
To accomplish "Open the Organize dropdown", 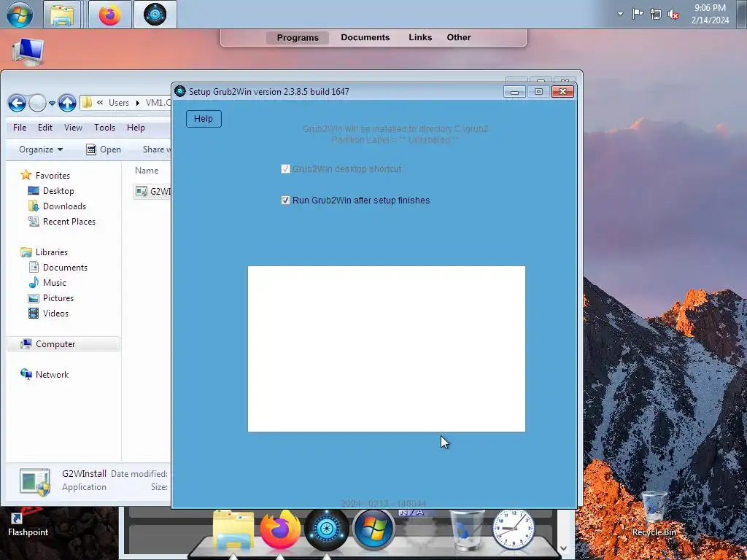I will click(x=41, y=149).
